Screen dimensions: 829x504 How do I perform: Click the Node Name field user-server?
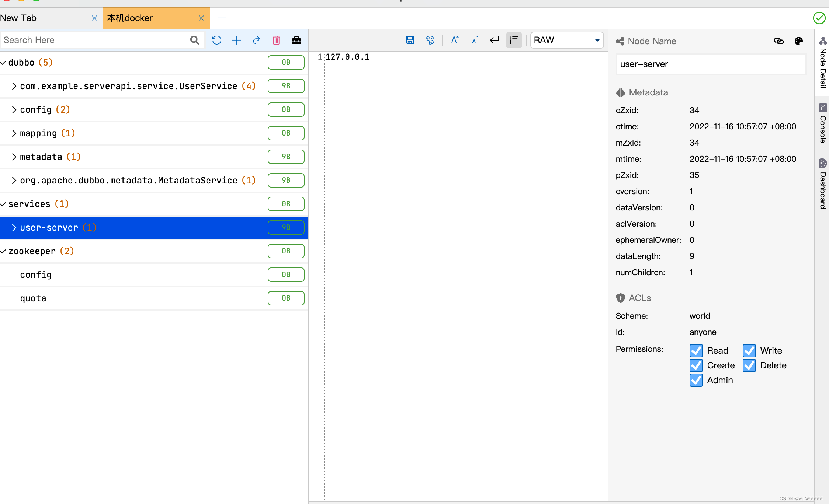tap(711, 64)
